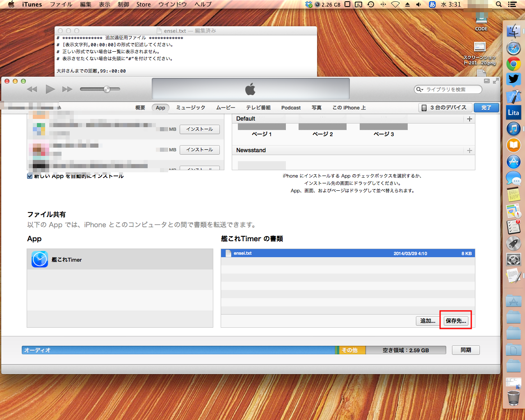Open Time Machine menu bar icon
This screenshot has width=525, height=420.
point(371,5)
